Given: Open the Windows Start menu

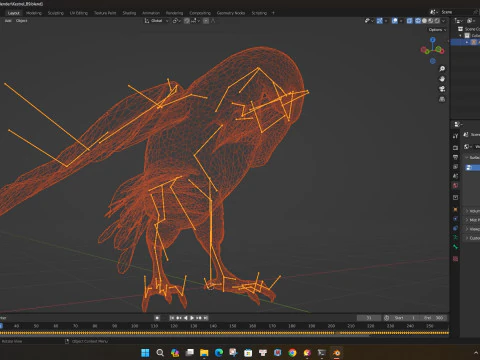Looking at the screenshot, I should [145, 353].
